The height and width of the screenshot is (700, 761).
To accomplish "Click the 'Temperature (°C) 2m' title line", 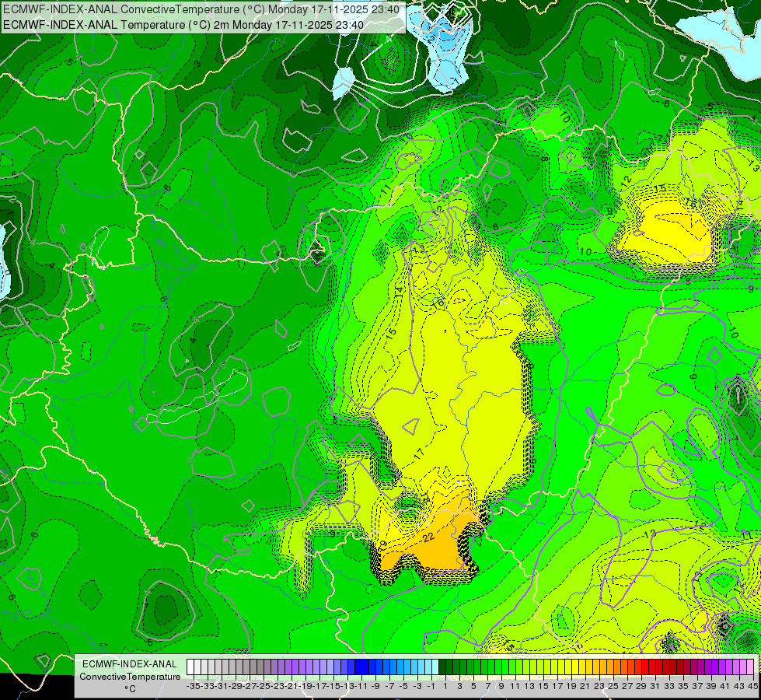I will pos(183,24).
